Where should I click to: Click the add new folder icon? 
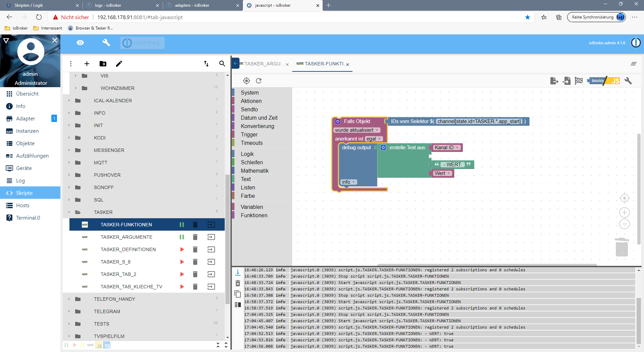pos(103,64)
